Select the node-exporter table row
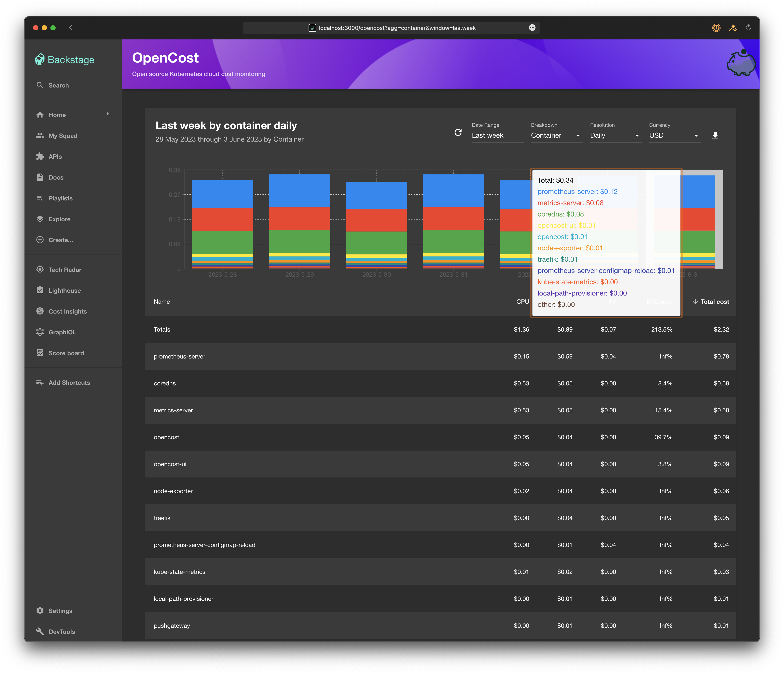 point(440,491)
